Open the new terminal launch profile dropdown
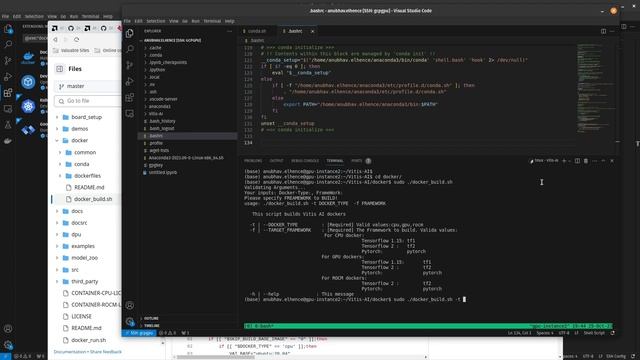The height and width of the screenshot is (360, 640). (x=570, y=161)
